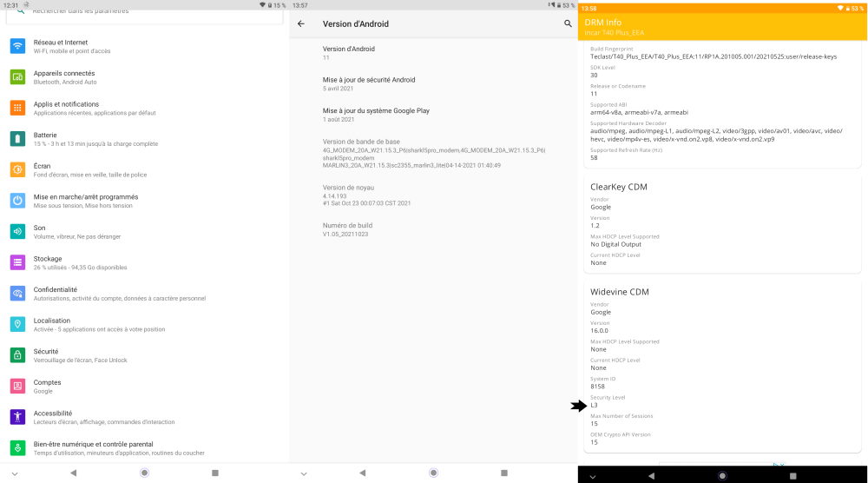Open Mise en marche/arrêt programmés
868x483 pixels.
pos(144,201)
